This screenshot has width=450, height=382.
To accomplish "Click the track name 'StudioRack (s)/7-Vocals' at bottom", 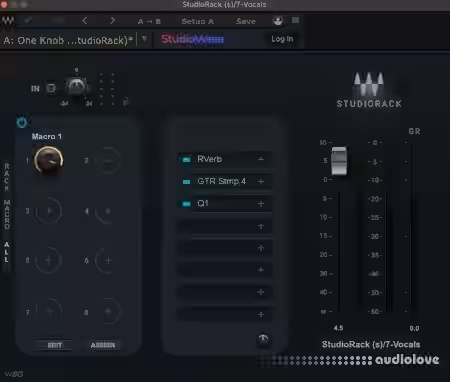I will click(x=371, y=344).
